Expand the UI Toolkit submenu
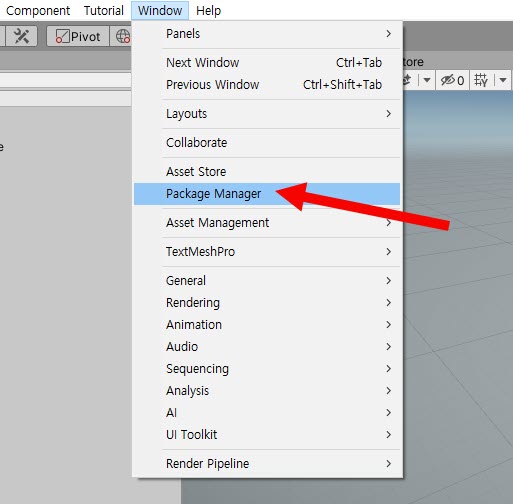 pos(267,435)
